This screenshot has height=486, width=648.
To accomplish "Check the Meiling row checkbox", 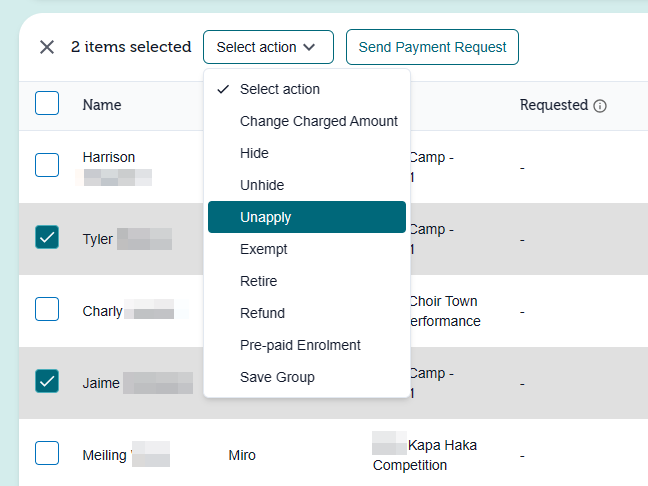I will click(x=47, y=453).
